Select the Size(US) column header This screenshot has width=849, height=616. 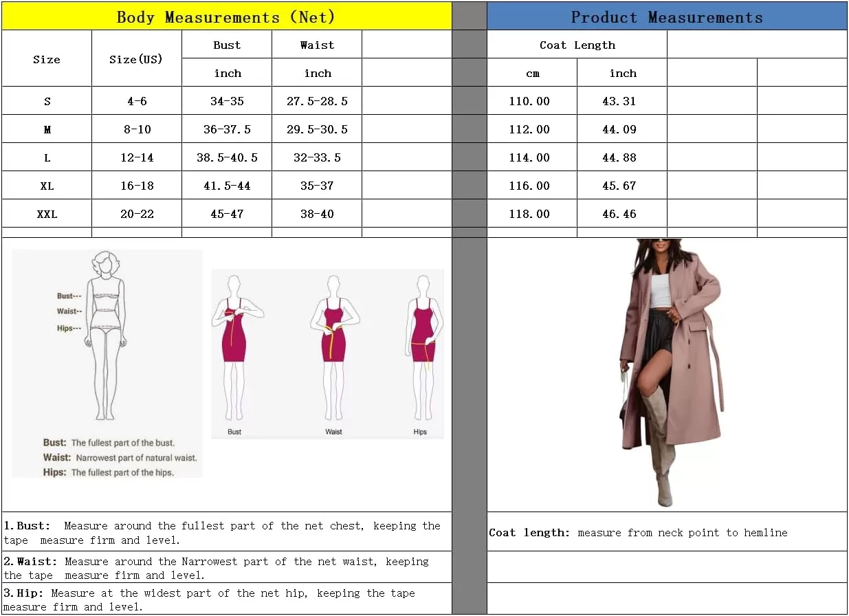click(x=136, y=59)
